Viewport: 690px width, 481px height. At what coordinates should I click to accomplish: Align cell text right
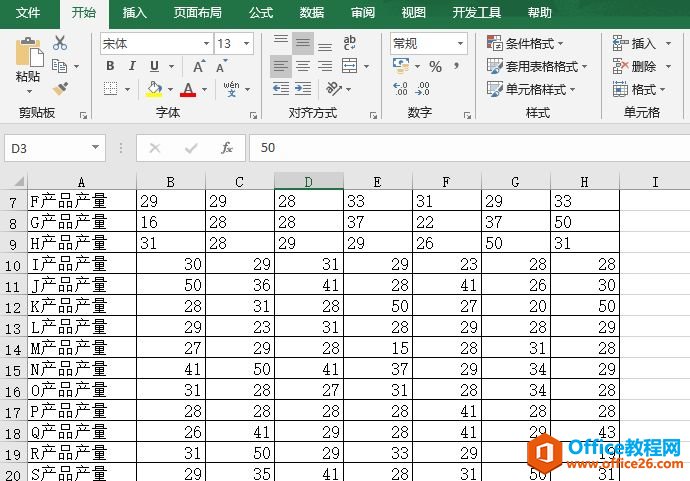click(325, 66)
